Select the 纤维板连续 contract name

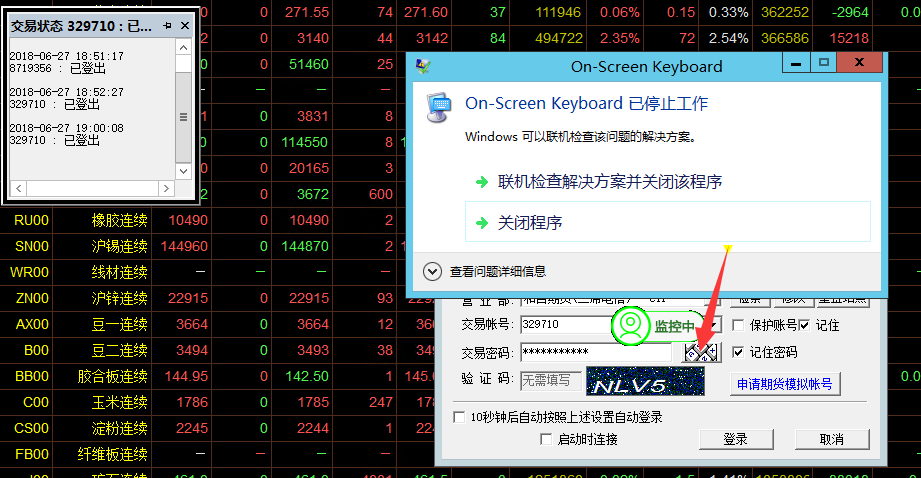(x=112, y=454)
